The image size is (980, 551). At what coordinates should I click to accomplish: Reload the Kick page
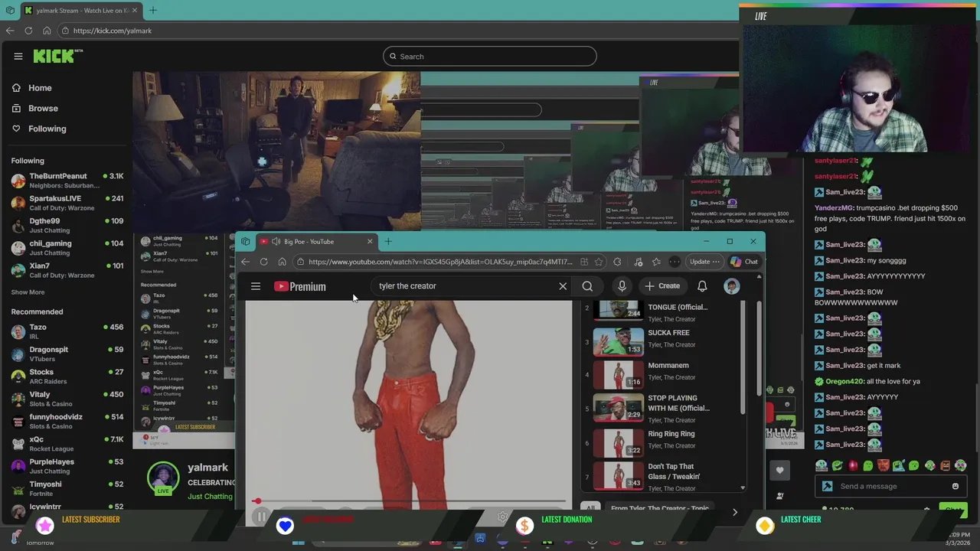28,31
